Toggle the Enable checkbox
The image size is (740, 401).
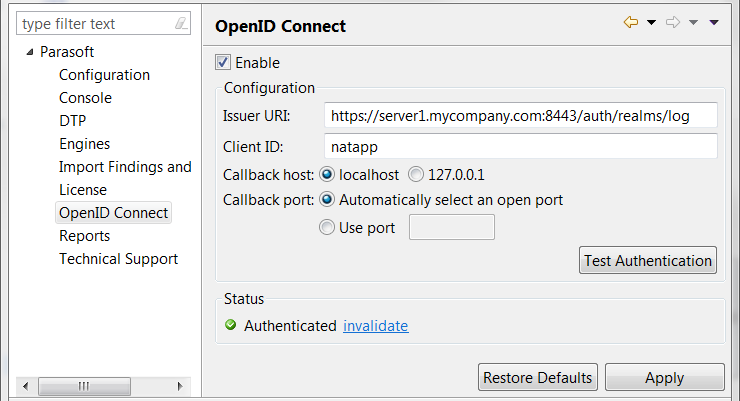pyautogui.click(x=223, y=62)
